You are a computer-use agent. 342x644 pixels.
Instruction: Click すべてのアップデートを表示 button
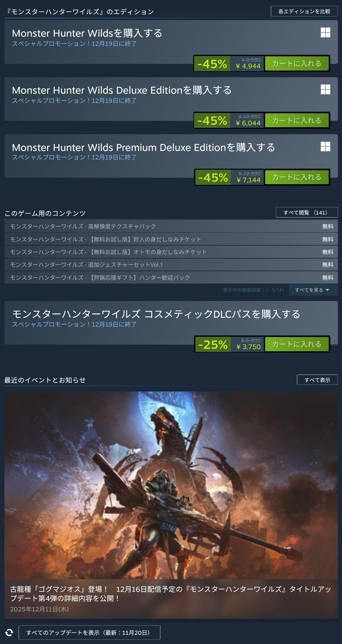[89, 632]
